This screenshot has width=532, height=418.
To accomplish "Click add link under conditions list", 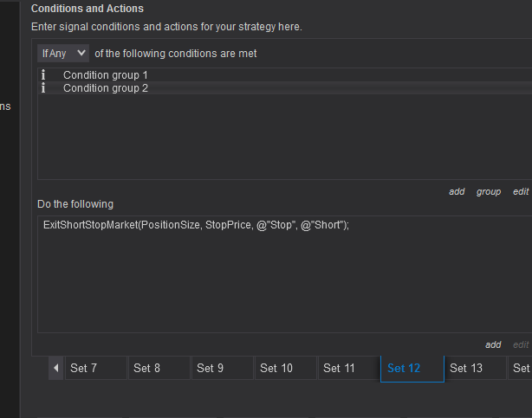I will click(457, 191).
